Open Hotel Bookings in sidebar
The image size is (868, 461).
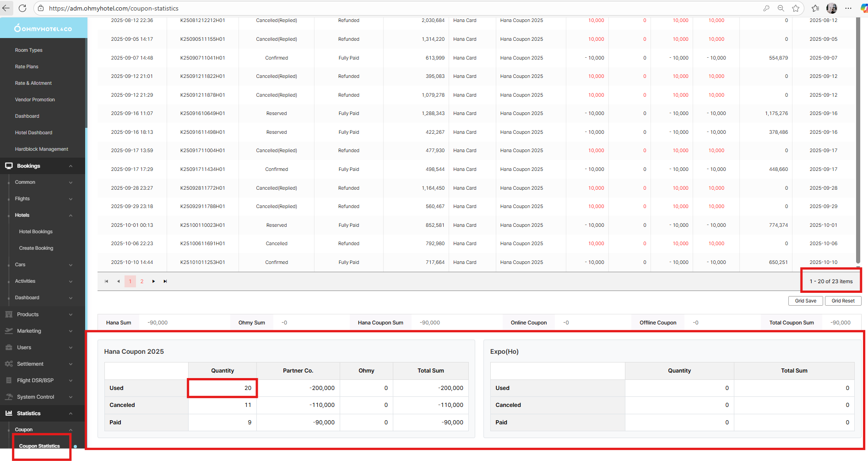pyautogui.click(x=36, y=232)
